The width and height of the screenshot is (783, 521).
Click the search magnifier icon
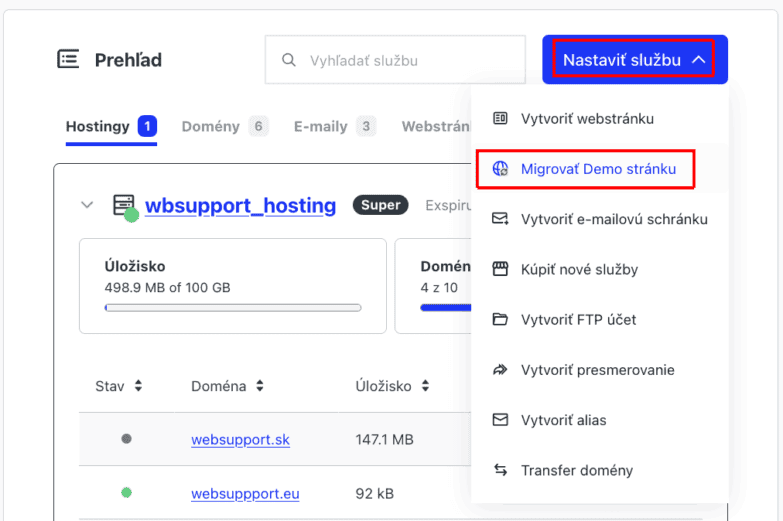(289, 60)
